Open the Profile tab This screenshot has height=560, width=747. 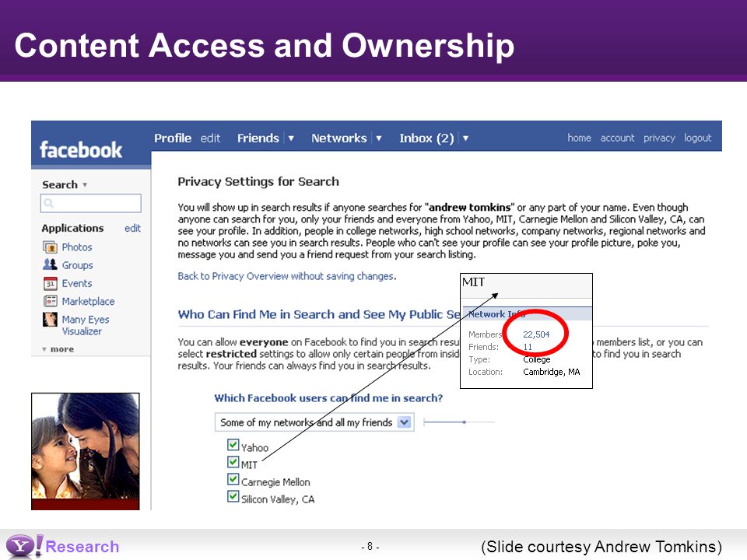click(x=173, y=138)
